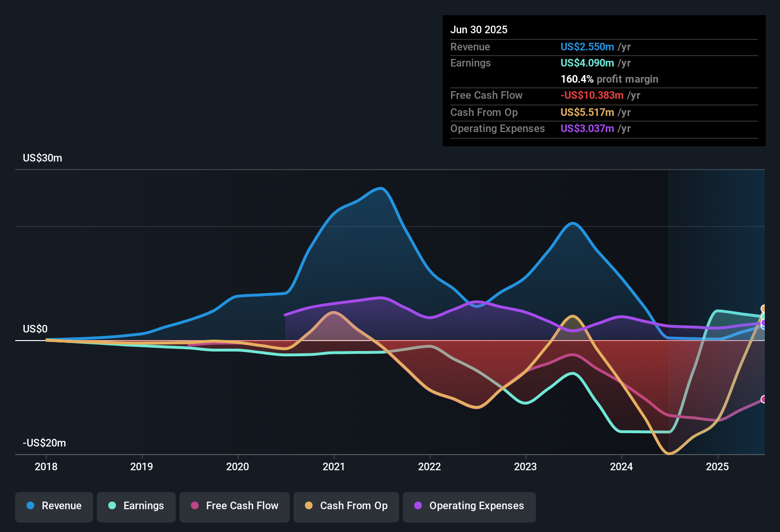
Task: Click the US$30m axis label
Action: (x=43, y=158)
